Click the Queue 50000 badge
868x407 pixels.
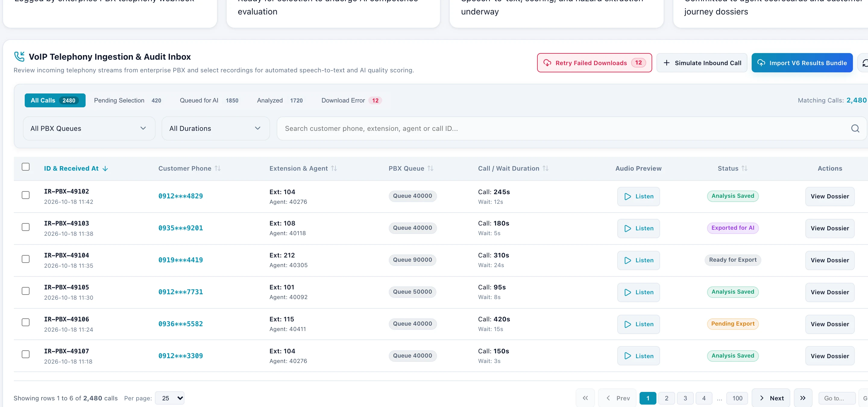point(412,292)
